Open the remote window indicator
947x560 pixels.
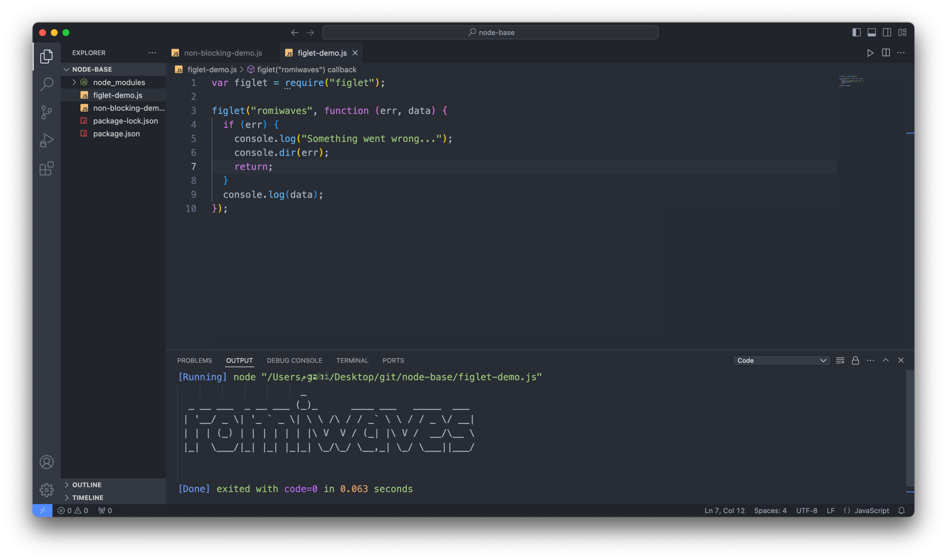click(x=42, y=510)
